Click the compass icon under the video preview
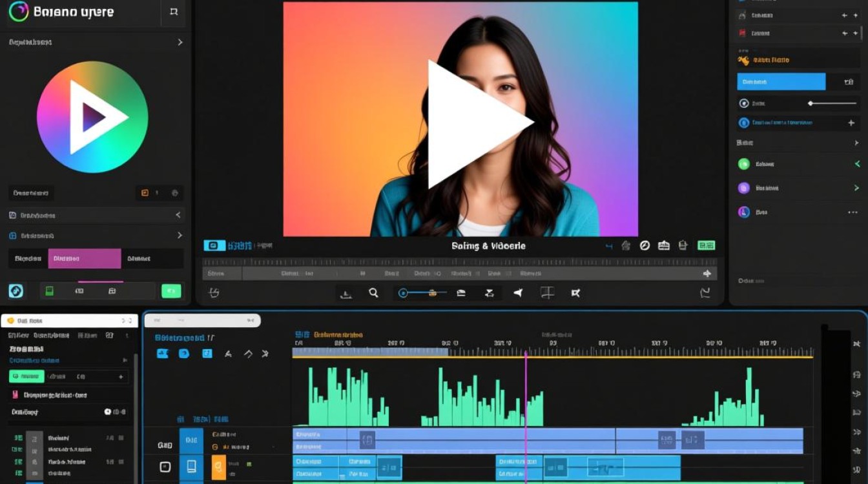Viewport: 868px width, 484px height. 644,246
